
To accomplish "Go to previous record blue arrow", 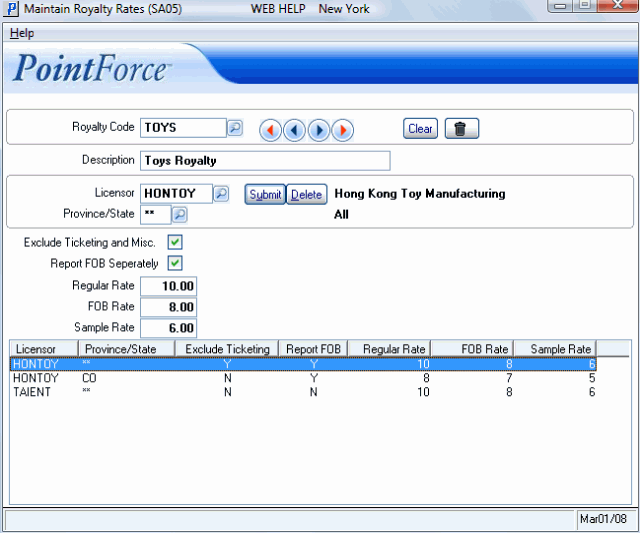I will tap(294, 130).
